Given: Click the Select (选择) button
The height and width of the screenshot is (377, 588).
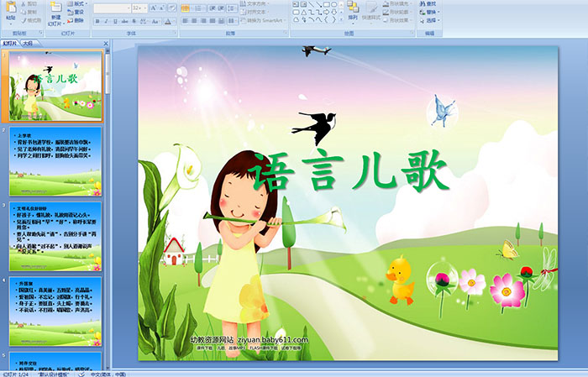Looking at the screenshot, I should (x=430, y=20).
